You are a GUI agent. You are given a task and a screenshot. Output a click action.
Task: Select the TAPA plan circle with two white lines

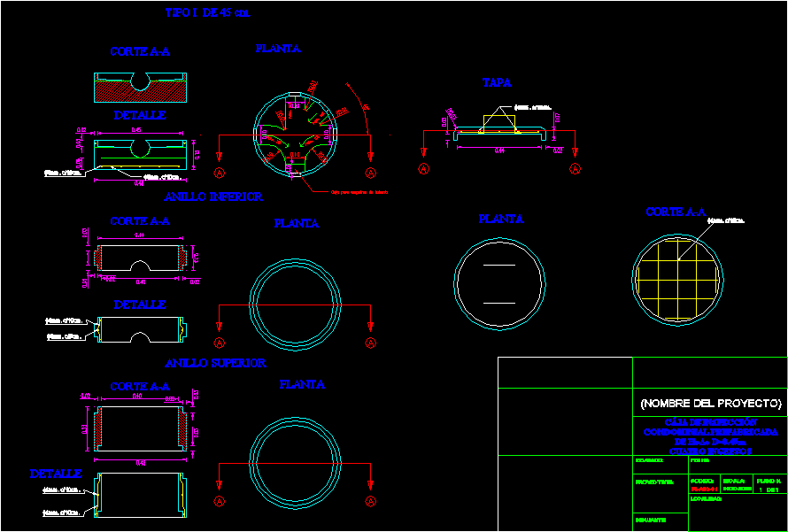click(500, 284)
